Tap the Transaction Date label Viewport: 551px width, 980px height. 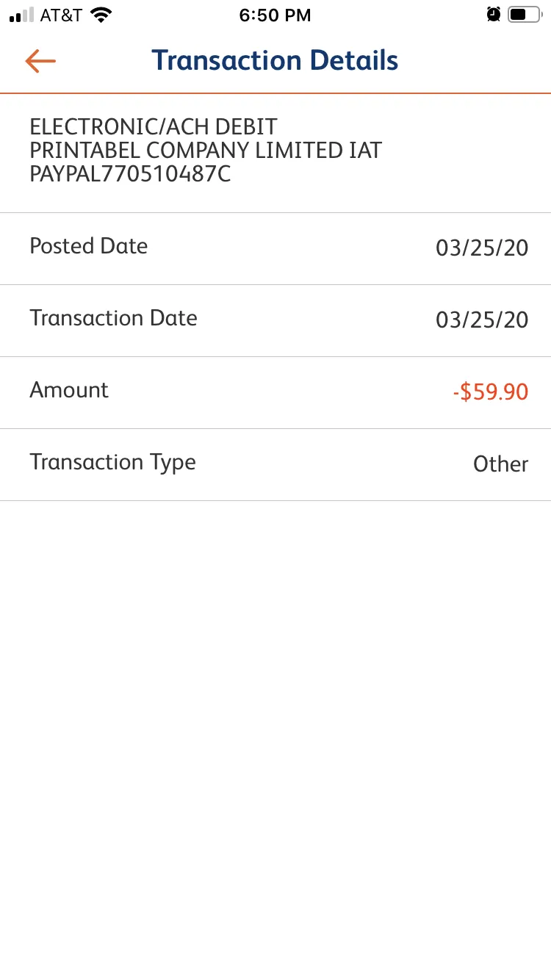click(x=113, y=318)
